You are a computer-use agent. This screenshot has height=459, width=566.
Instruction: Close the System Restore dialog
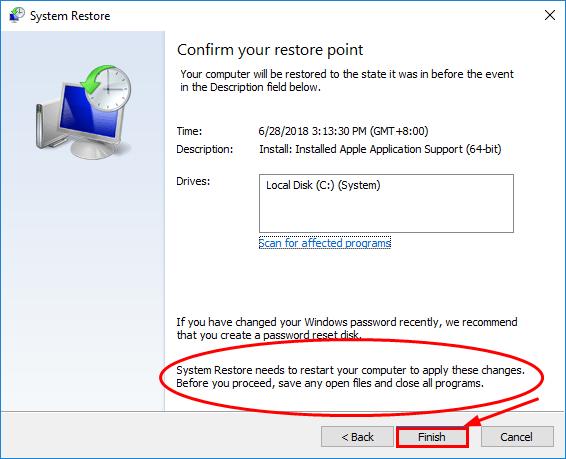tap(550, 16)
